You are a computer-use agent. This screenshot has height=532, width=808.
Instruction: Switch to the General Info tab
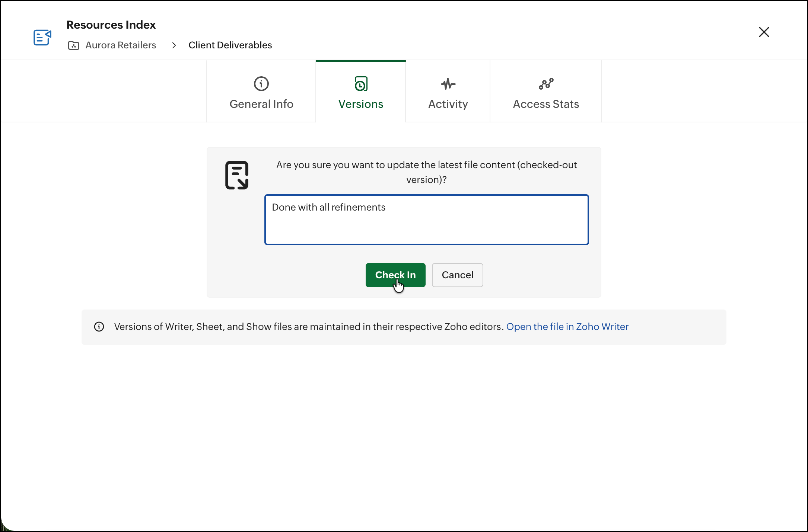click(x=261, y=104)
